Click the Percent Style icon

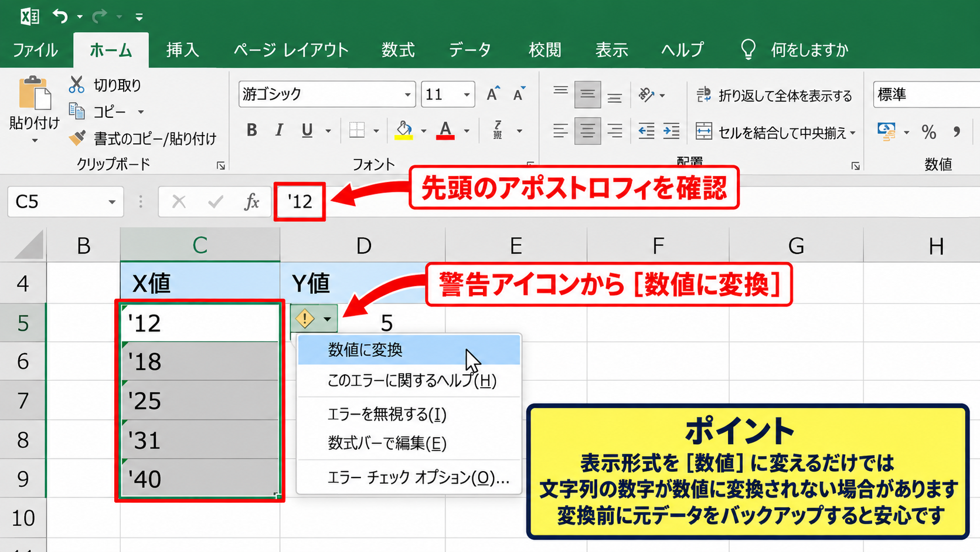[x=928, y=132]
